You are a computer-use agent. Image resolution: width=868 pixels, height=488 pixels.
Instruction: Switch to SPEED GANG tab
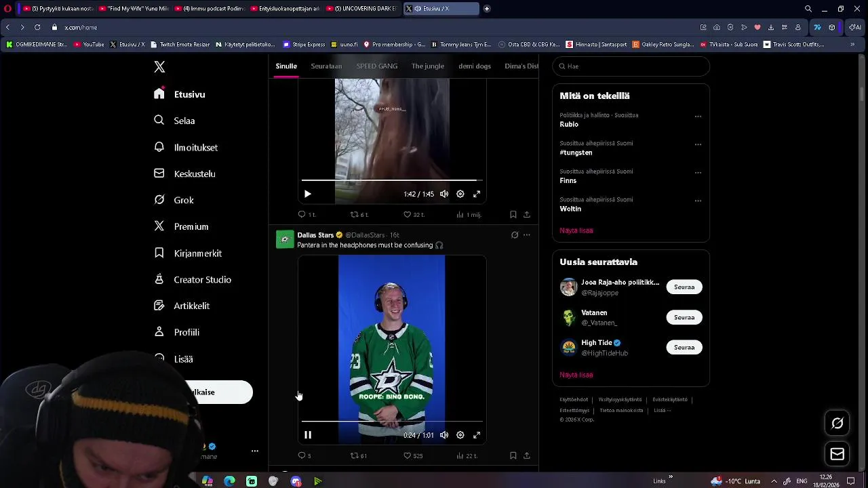[x=377, y=66]
